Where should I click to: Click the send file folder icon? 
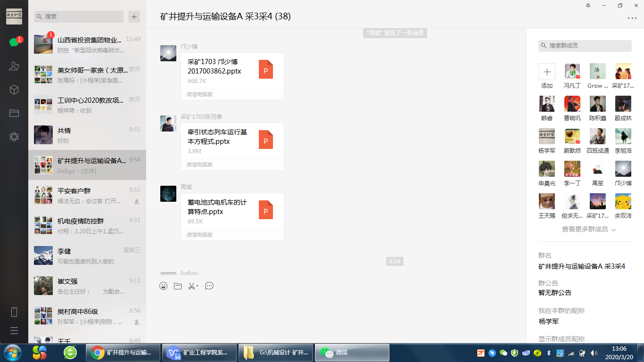(178, 286)
